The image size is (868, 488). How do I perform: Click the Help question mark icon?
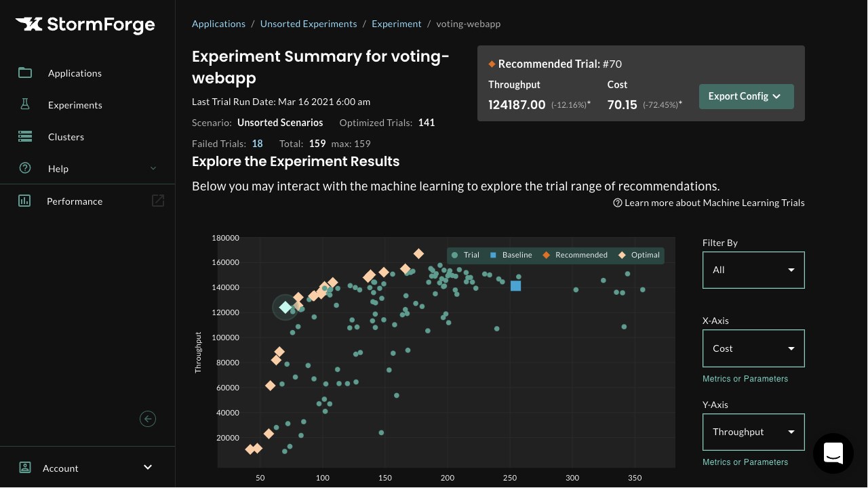25,168
